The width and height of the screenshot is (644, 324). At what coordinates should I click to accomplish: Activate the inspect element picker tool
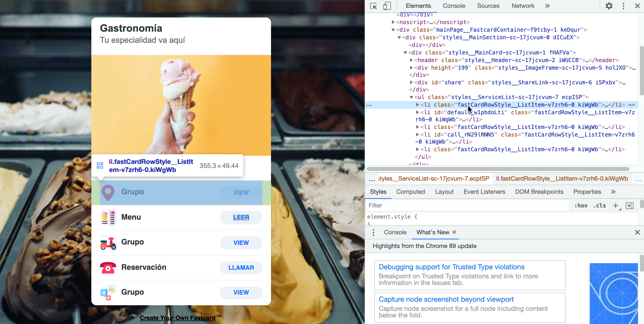pos(373,6)
